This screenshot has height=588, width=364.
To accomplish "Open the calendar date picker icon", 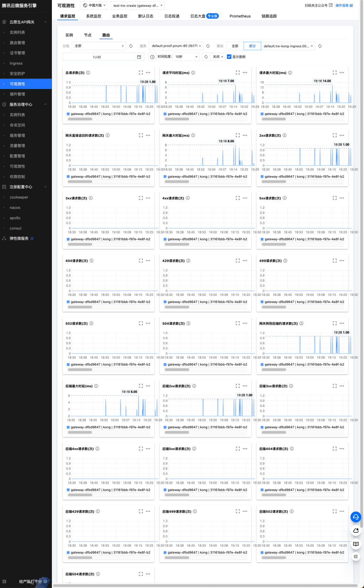I will pos(139,57).
